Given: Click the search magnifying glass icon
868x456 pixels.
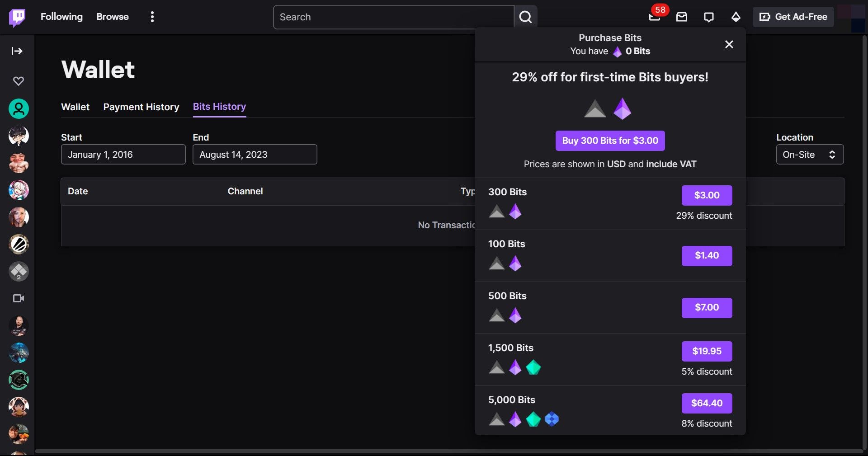Looking at the screenshot, I should [525, 17].
